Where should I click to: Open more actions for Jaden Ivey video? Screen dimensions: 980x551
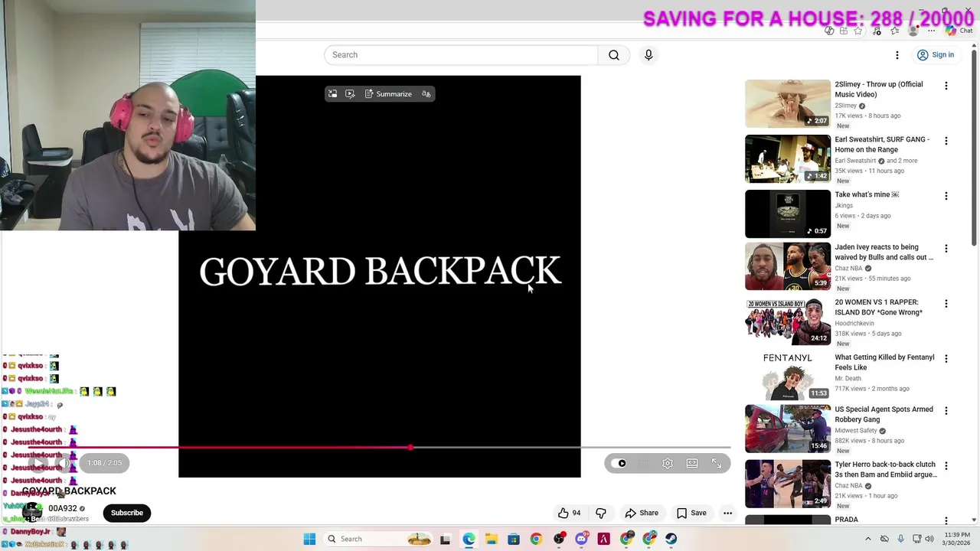tap(946, 249)
